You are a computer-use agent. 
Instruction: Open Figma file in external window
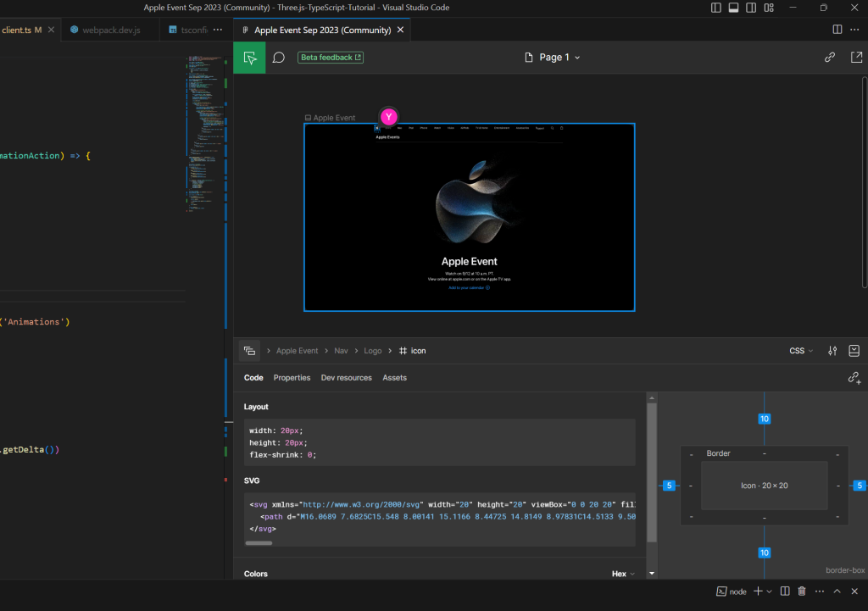click(855, 58)
